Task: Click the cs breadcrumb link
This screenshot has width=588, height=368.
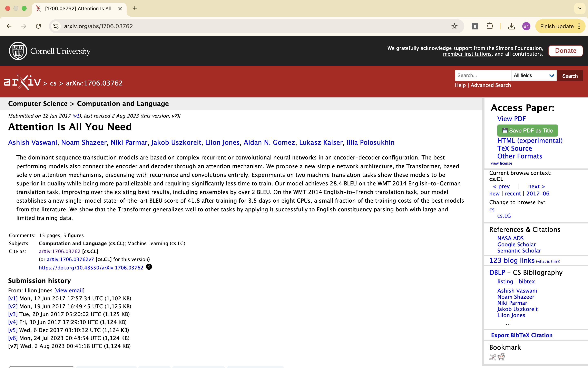Action: tap(53, 83)
